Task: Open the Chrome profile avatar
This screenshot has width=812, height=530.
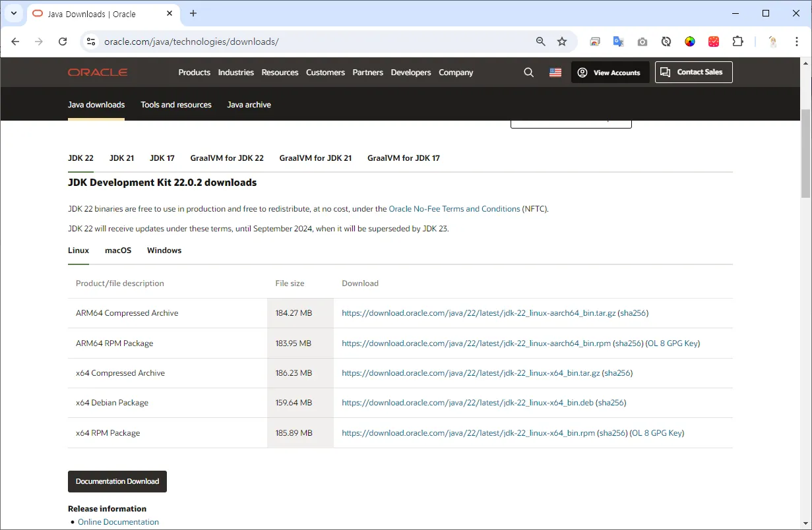Action: 773,42
